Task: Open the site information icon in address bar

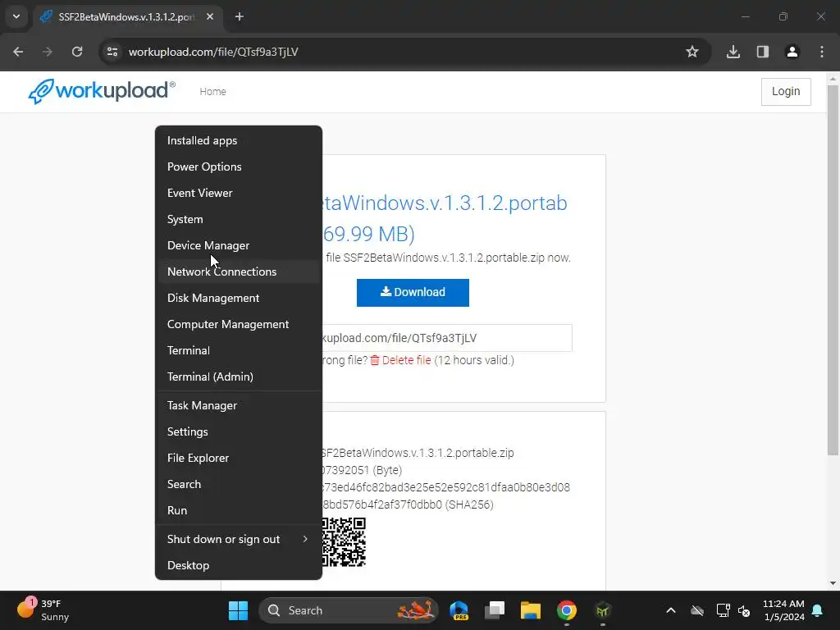Action: pyautogui.click(x=112, y=52)
